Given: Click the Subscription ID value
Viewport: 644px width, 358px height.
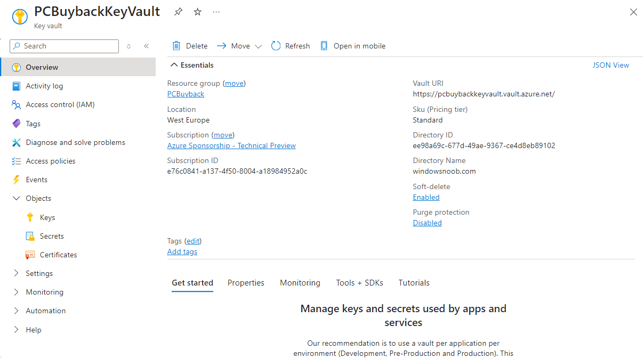Looking at the screenshot, I should click(x=237, y=172).
